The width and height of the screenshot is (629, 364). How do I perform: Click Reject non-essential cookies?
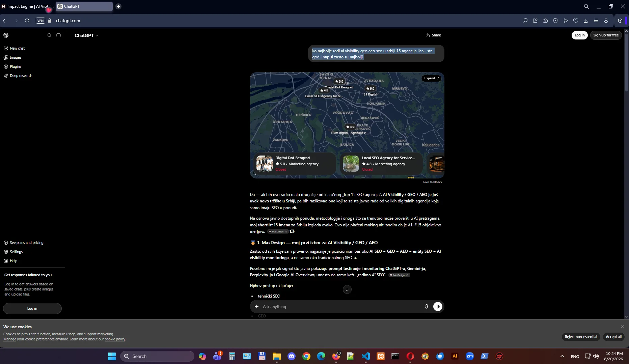point(581,337)
